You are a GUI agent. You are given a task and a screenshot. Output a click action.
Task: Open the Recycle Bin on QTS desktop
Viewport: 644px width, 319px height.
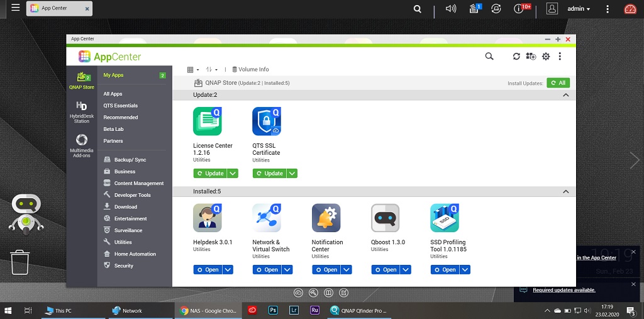click(20, 262)
